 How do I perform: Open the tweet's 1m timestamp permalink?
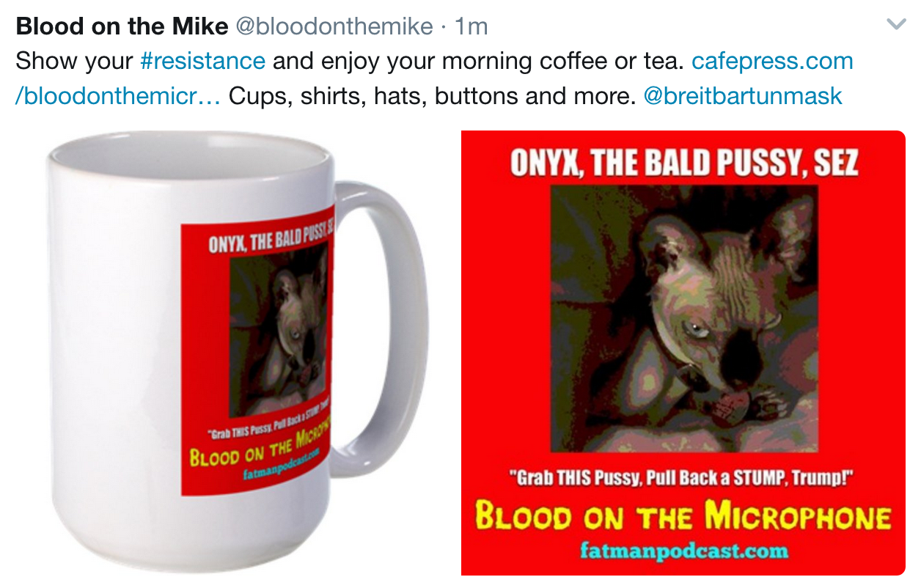click(x=471, y=27)
